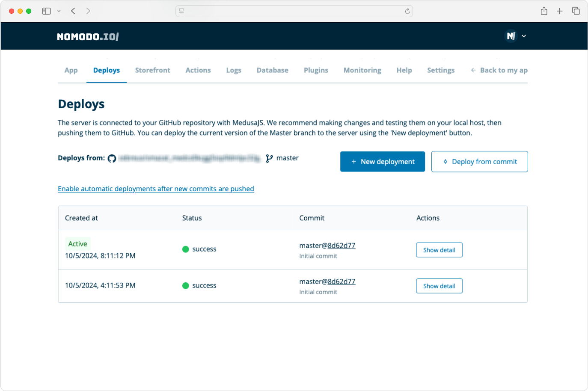Select the branch icon next to master
The width and height of the screenshot is (588, 391).
269,158
